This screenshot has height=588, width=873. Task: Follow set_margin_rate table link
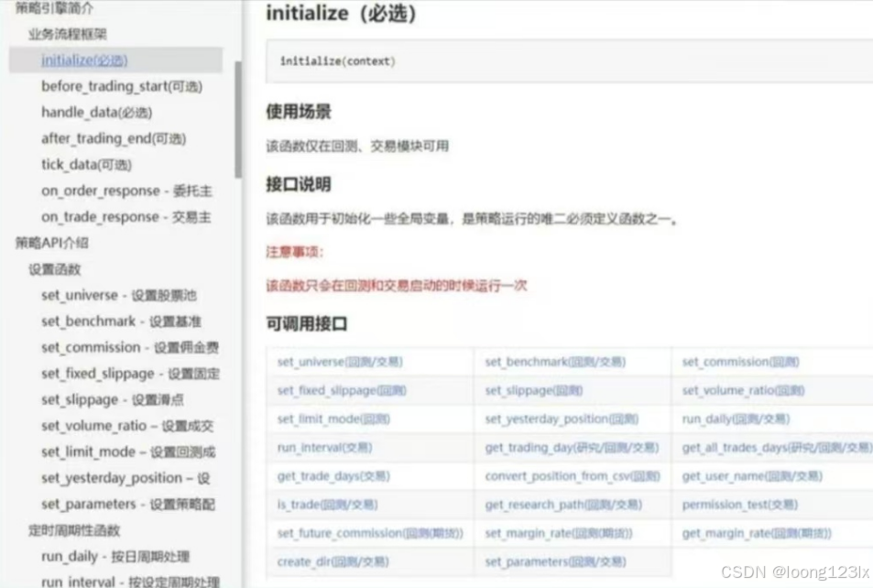coord(559,533)
